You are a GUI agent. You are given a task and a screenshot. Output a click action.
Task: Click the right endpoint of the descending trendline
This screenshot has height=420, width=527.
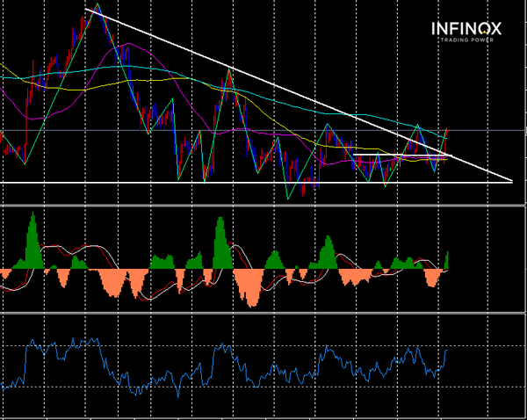click(511, 182)
